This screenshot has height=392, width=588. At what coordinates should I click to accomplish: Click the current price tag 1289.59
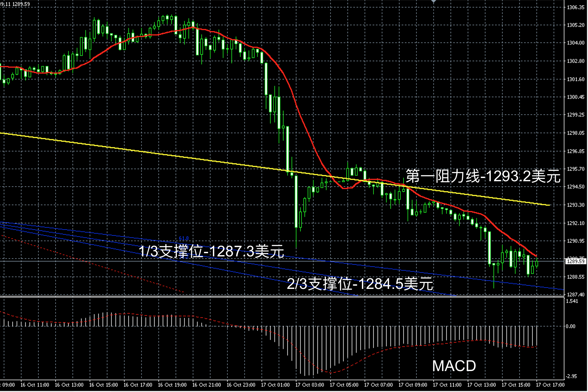(576, 261)
